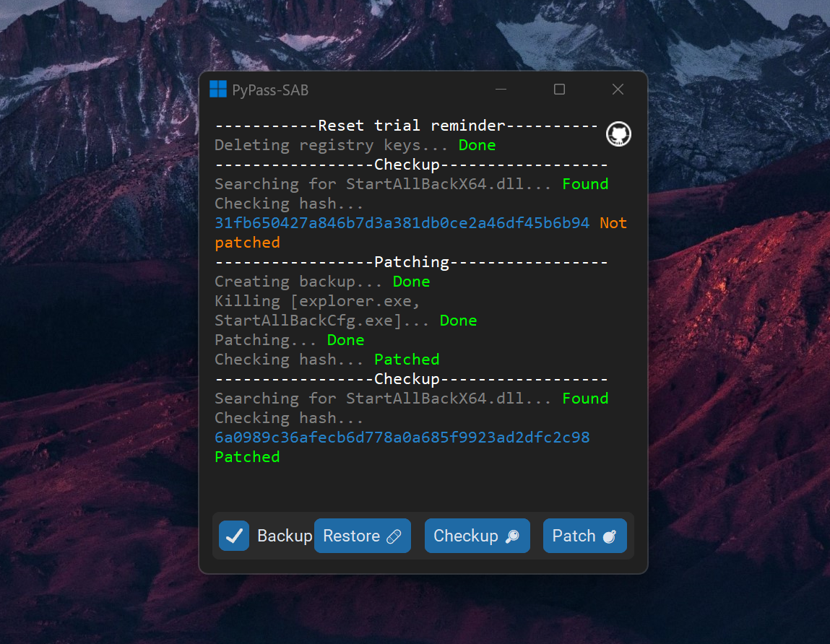Click the PyPass-SAB title text
Viewport: 830px width, 644px height.
pyautogui.click(x=270, y=90)
